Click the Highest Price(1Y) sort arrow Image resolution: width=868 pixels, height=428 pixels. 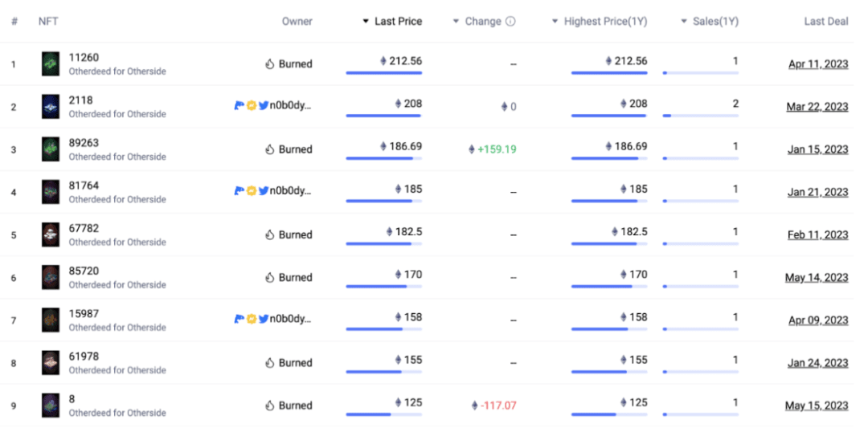[555, 22]
